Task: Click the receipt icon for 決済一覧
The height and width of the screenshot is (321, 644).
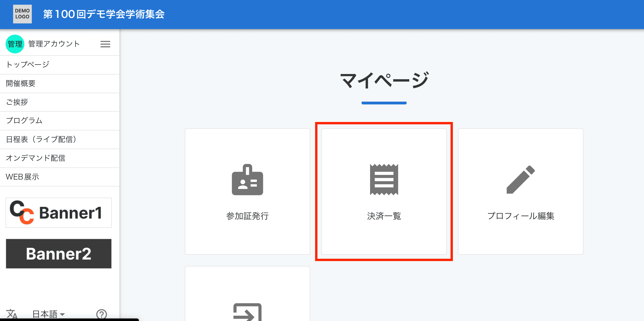Action: pyautogui.click(x=384, y=180)
